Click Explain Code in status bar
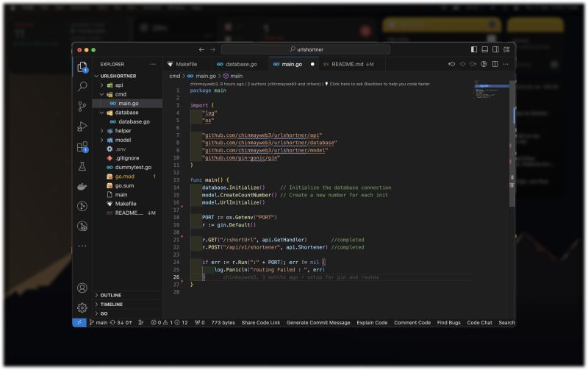This screenshot has height=370, width=588. tap(372, 323)
